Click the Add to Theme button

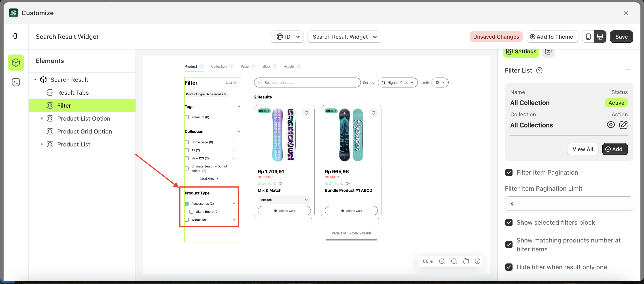pos(552,37)
